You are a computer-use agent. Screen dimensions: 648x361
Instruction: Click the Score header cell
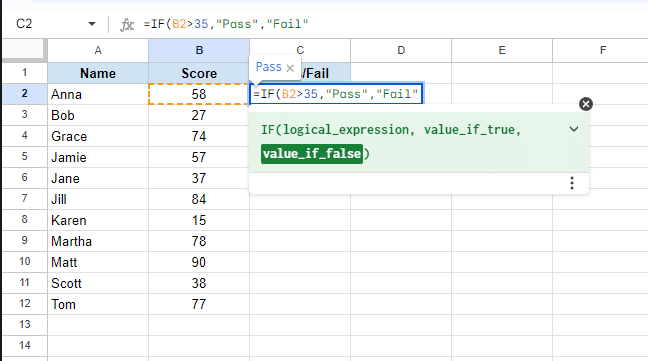tap(199, 73)
